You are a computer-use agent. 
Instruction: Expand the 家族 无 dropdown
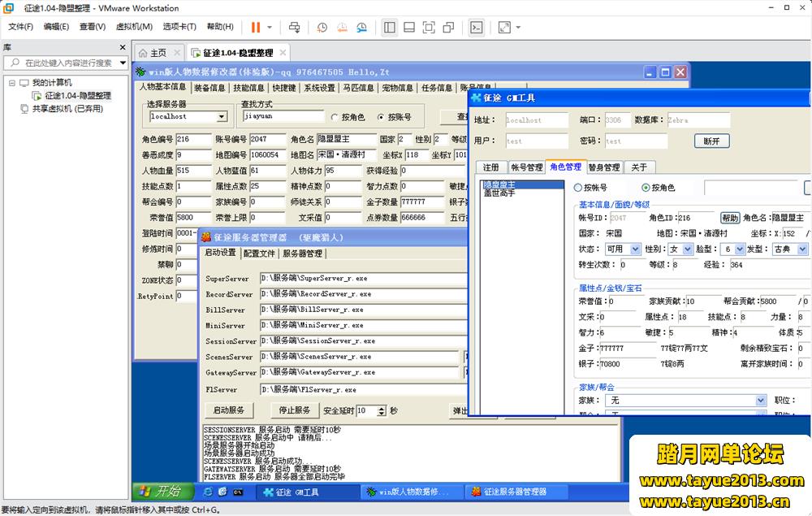(x=761, y=401)
